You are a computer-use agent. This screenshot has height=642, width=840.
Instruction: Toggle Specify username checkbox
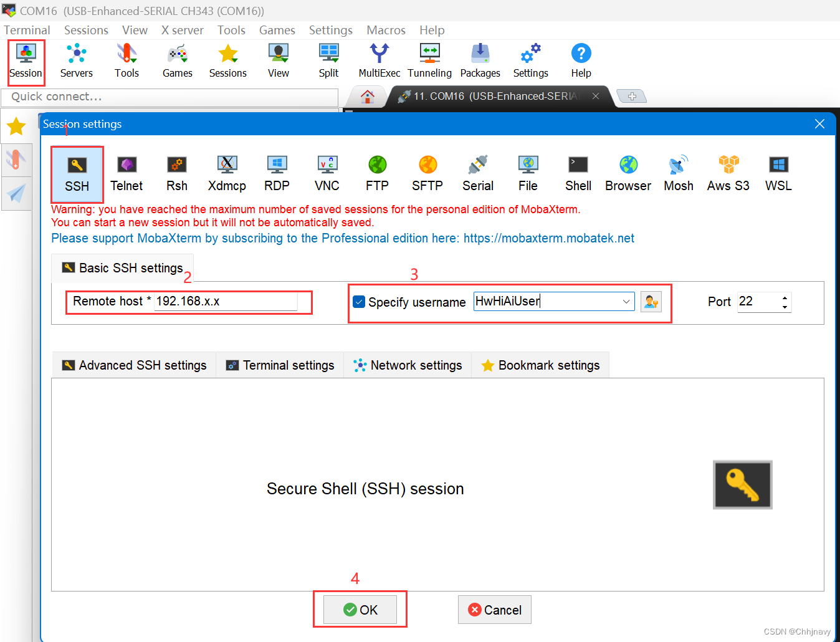(359, 302)
